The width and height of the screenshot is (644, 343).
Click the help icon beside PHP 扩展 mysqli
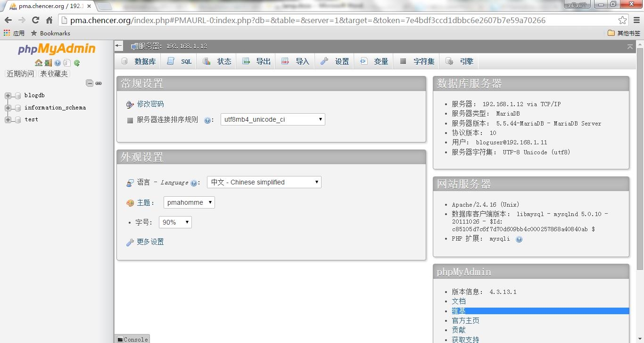click(519, 239)
